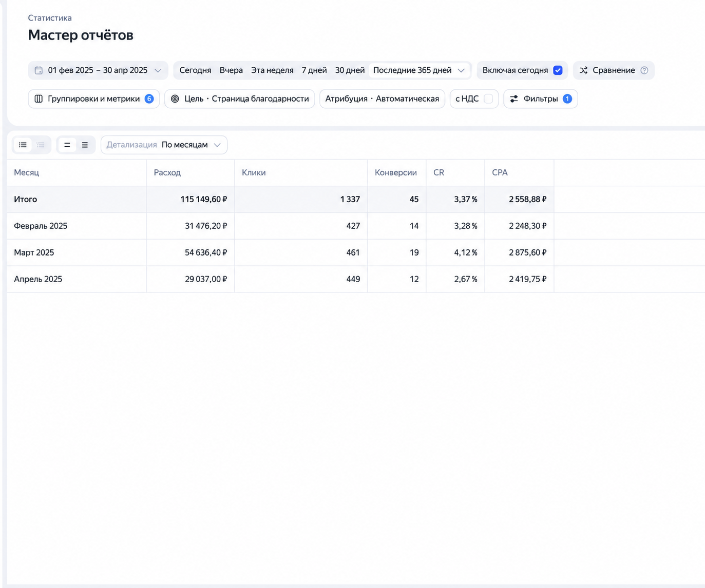The image size is (705, 588).
Task: Click the columns icon in Группировки и метрики
Action: tap(39, 99)
